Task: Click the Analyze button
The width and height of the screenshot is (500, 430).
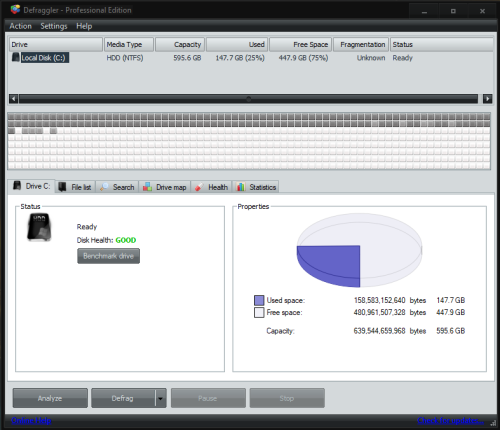Action: point(50,398)
